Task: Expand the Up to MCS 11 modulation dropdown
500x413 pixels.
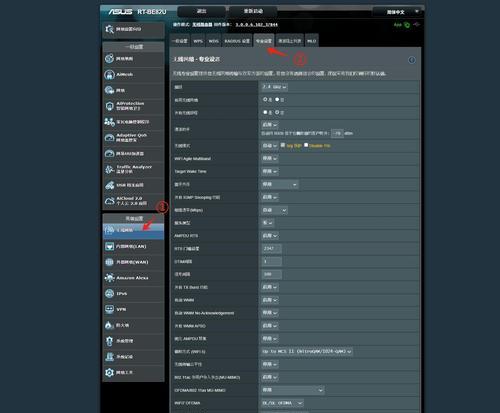Action: pos(307,351)
